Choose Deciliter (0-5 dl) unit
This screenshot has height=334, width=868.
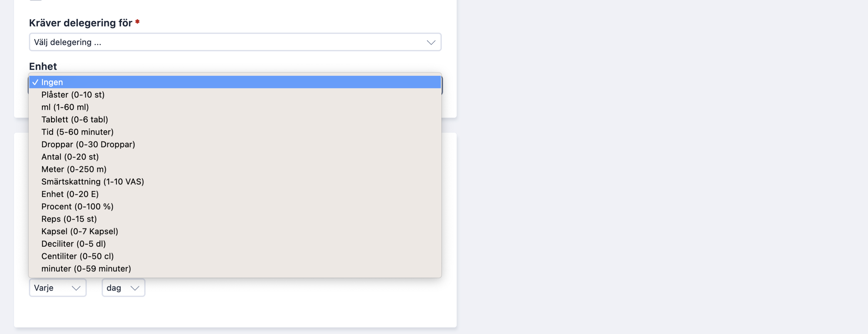235,244
